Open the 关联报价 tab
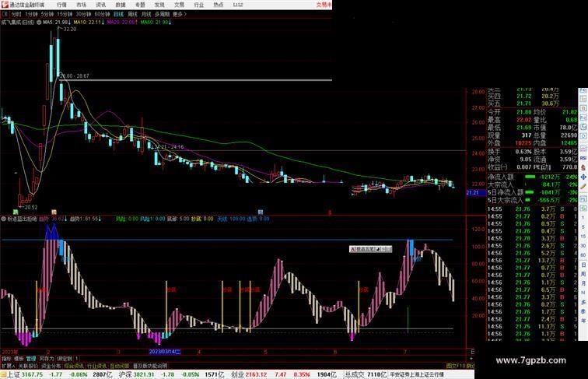Image resolution: width=588 pixels, height=379 pixels. 28,366
